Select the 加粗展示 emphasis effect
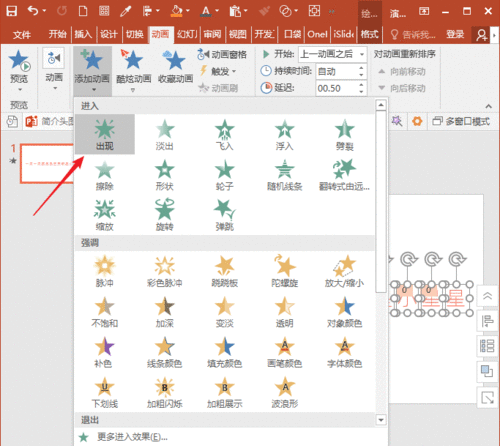 coord(225,392)
